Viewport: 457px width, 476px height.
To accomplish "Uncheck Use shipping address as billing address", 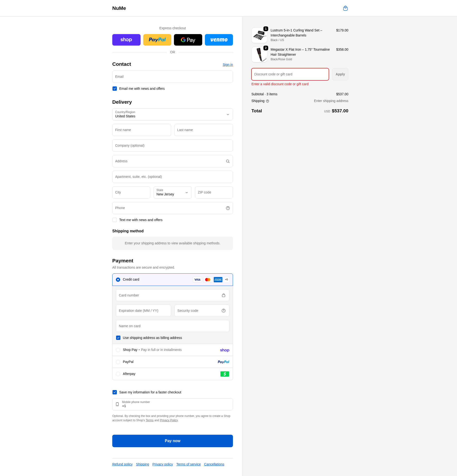I will (118, 338).
